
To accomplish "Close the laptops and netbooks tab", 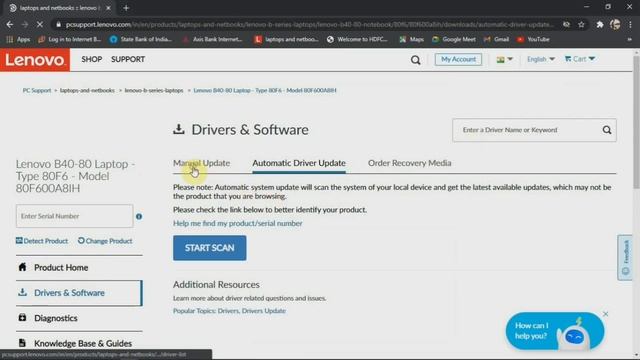I will click(x=108, y=8).
